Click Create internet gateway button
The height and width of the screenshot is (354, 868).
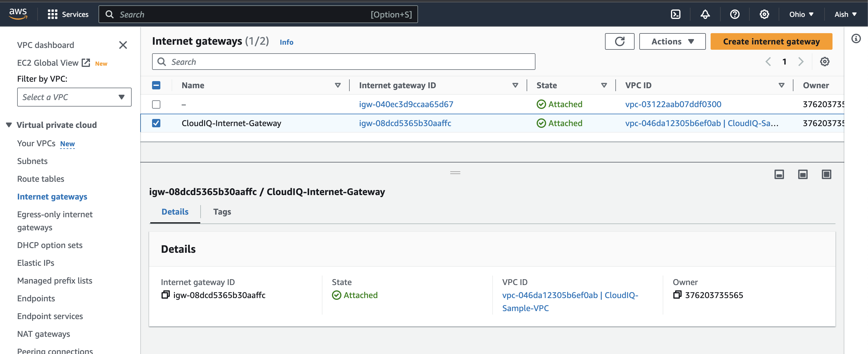click(x=771, y=41)
